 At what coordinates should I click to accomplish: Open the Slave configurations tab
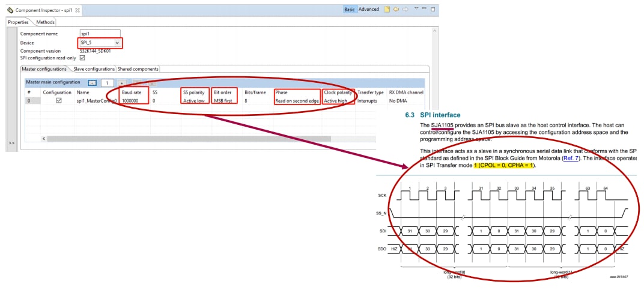click(x=94, y=69)
